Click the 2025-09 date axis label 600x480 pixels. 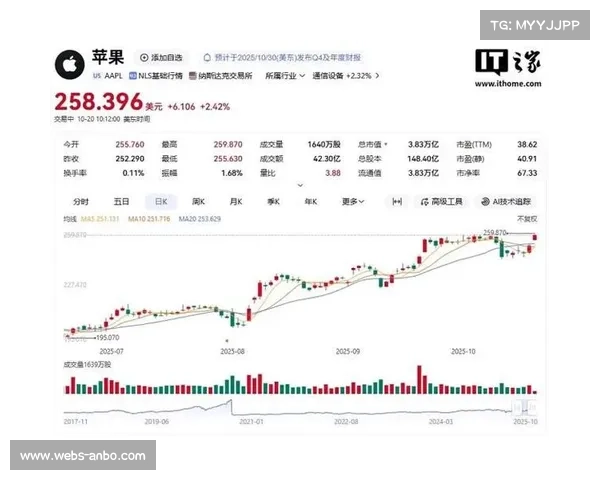(x=348, y=351)
